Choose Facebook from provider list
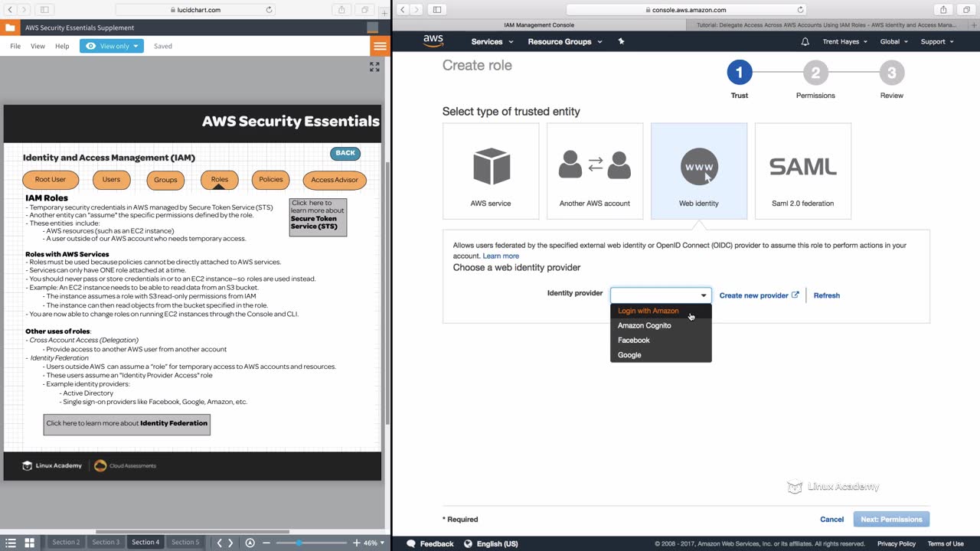Viewport: 980px width, 551px height. [x=661, y=340]
